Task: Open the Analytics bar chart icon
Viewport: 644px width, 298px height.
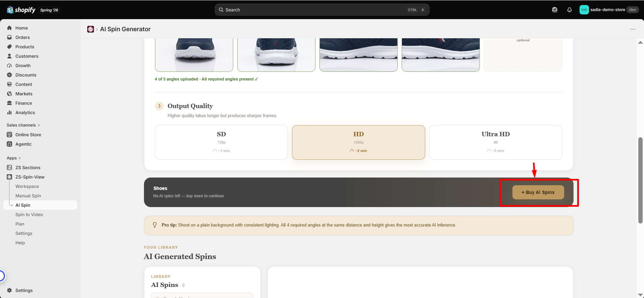Action: tap(9, 112)
